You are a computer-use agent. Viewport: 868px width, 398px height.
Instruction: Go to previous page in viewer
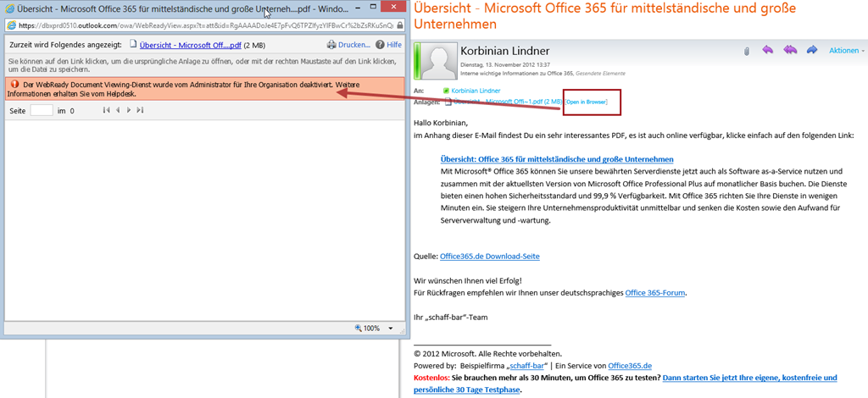[x=117, y=111]
